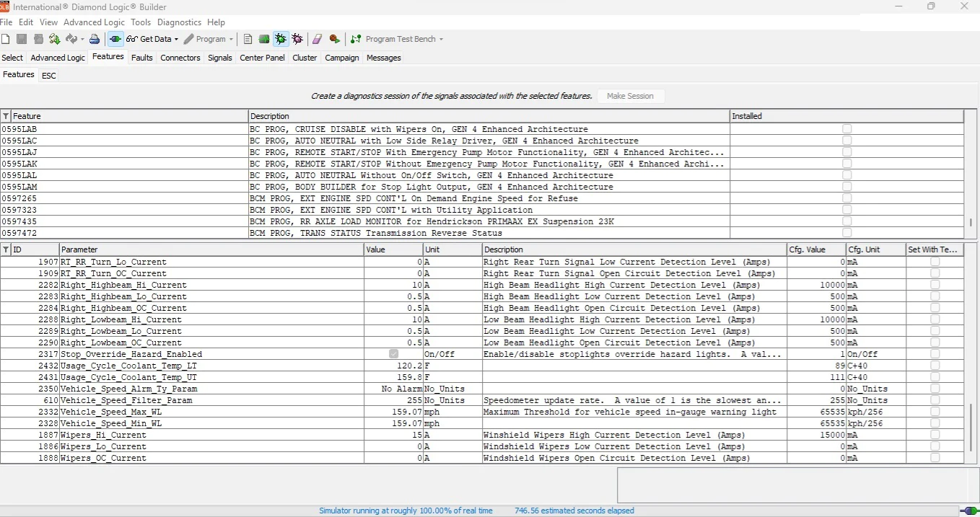Click the eraser icon in toolbar

point(317,39)
